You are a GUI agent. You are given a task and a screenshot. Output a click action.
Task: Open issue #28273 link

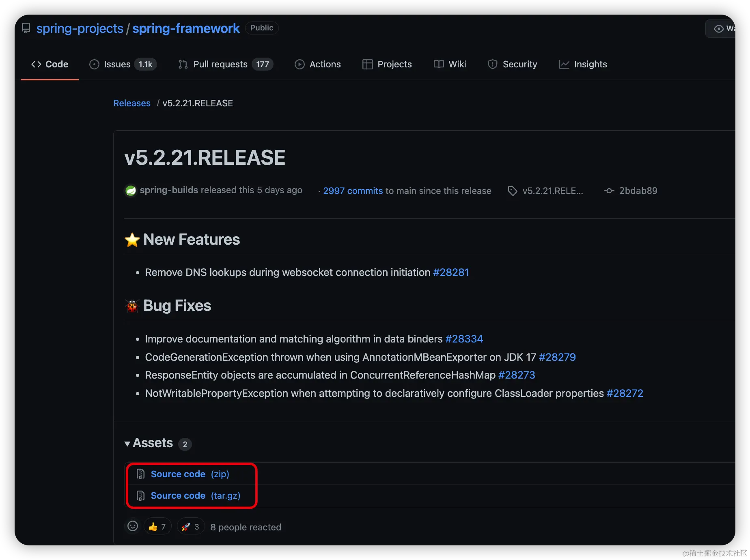click(517, 375)
